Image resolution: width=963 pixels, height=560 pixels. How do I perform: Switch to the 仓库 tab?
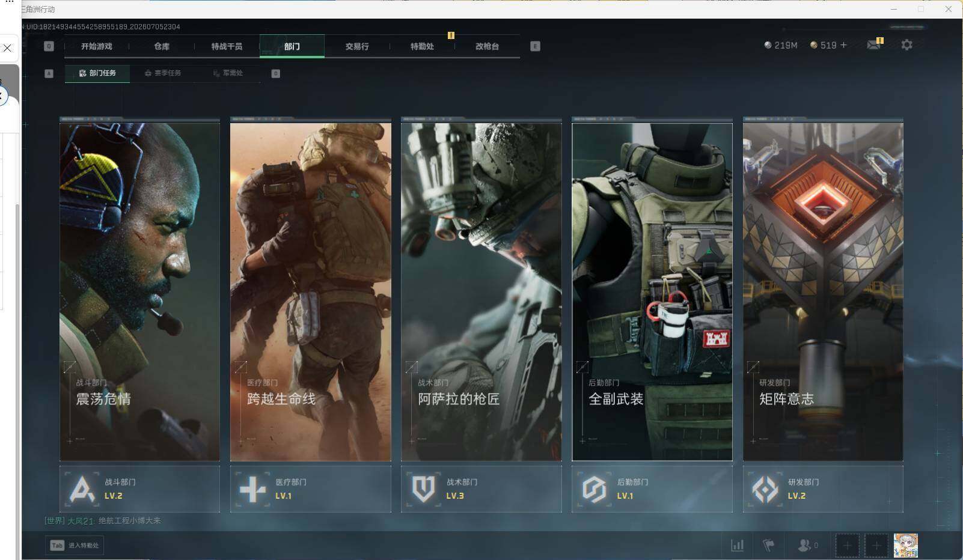pos(162,46)
